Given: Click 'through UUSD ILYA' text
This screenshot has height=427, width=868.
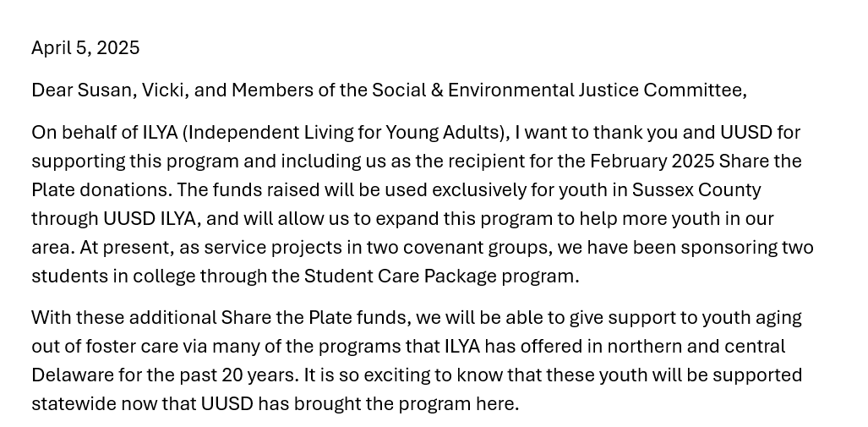Looking at the screenshot, I should point(113,219).
